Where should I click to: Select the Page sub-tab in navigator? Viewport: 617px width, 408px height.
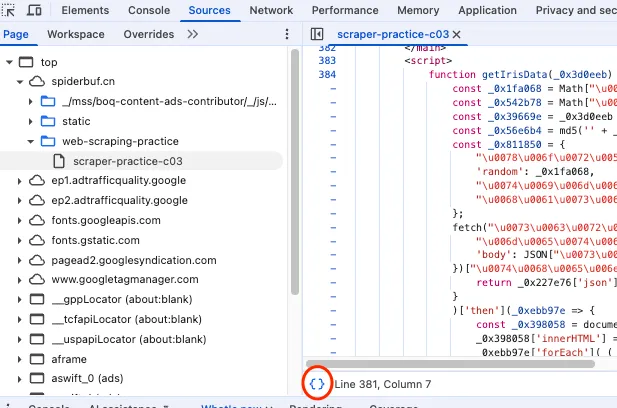[16, 34]
